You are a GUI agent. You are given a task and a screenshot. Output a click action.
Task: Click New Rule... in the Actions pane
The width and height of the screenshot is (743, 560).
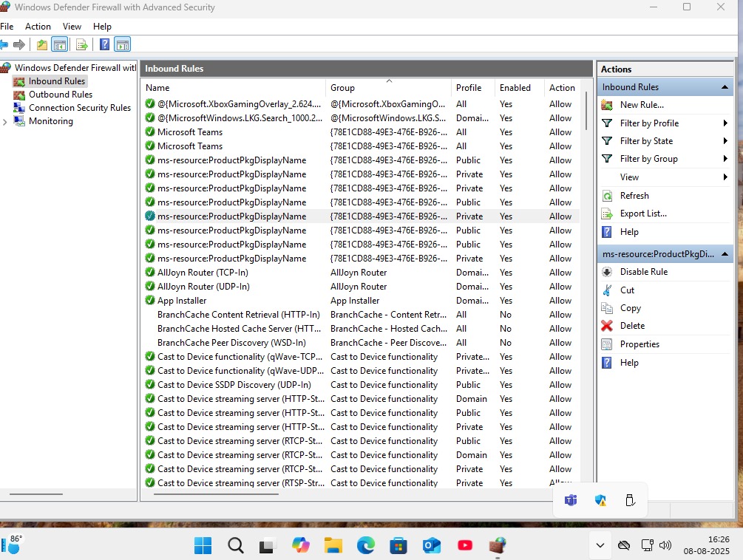(642, 105)
